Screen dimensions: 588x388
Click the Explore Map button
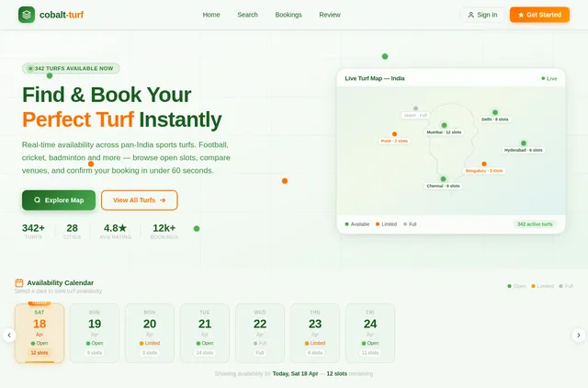pyautogui.click(x=59, y=200)
